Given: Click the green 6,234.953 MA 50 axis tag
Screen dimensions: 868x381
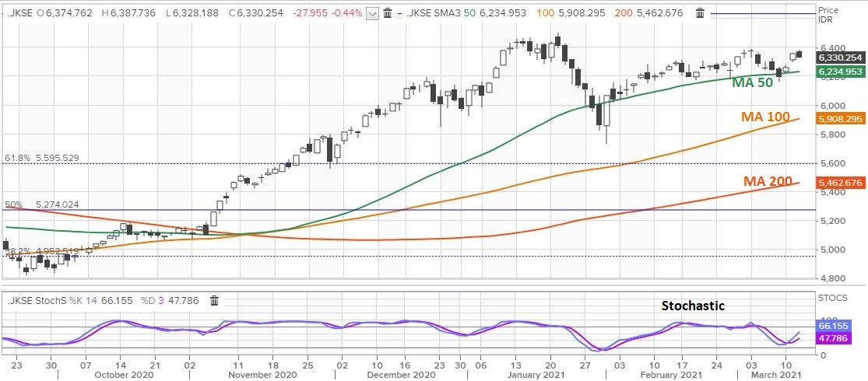Looking at the screenshot, I should (x=841, y=72).
